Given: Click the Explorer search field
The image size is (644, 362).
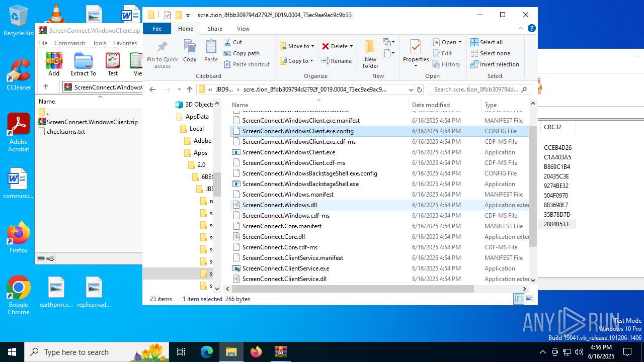Looking at the screenshot, I should point(480,89).
